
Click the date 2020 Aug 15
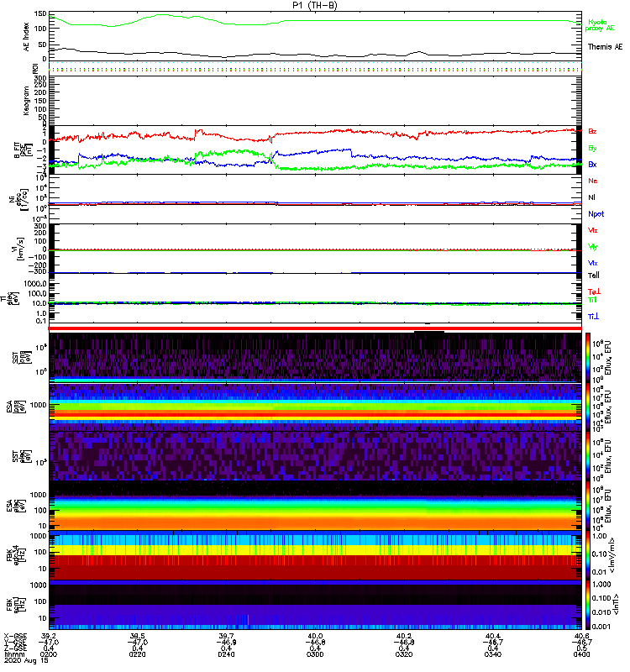click(26, 661)
